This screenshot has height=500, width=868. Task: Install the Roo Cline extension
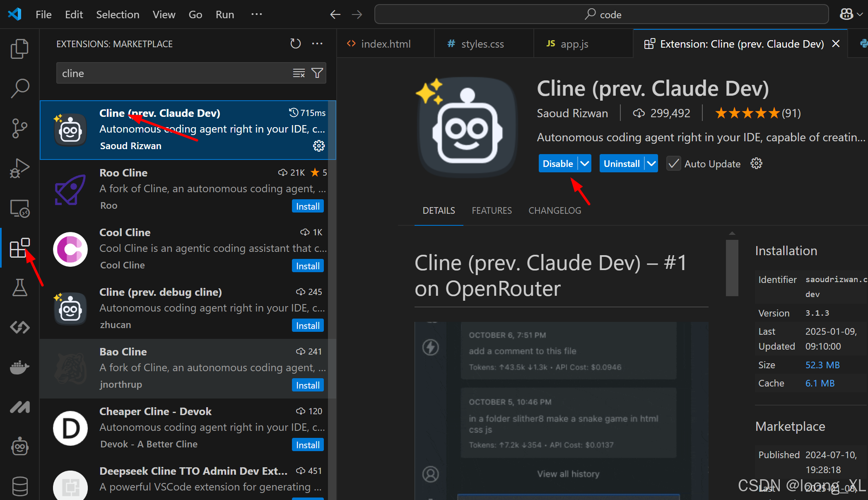point(307,206)
